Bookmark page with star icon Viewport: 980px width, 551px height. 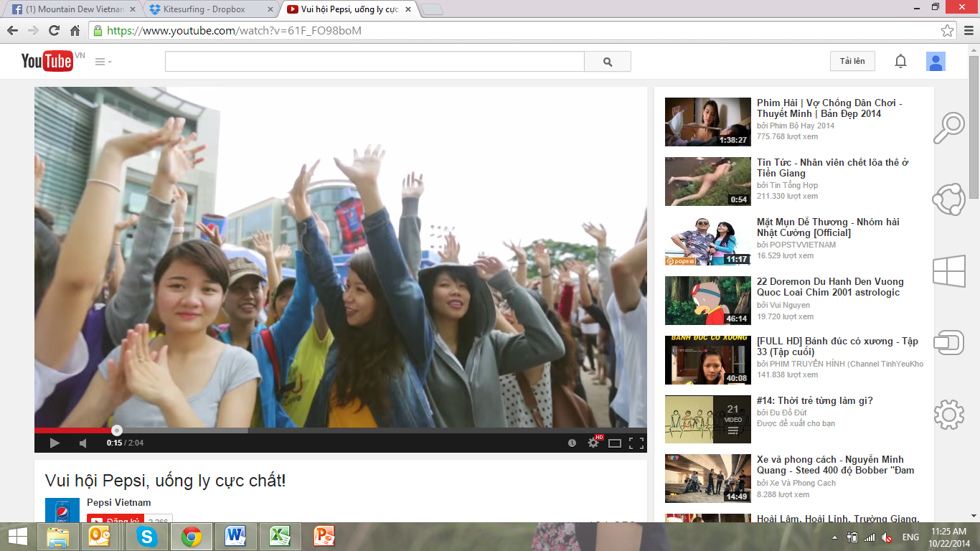[x=947, y=31]
